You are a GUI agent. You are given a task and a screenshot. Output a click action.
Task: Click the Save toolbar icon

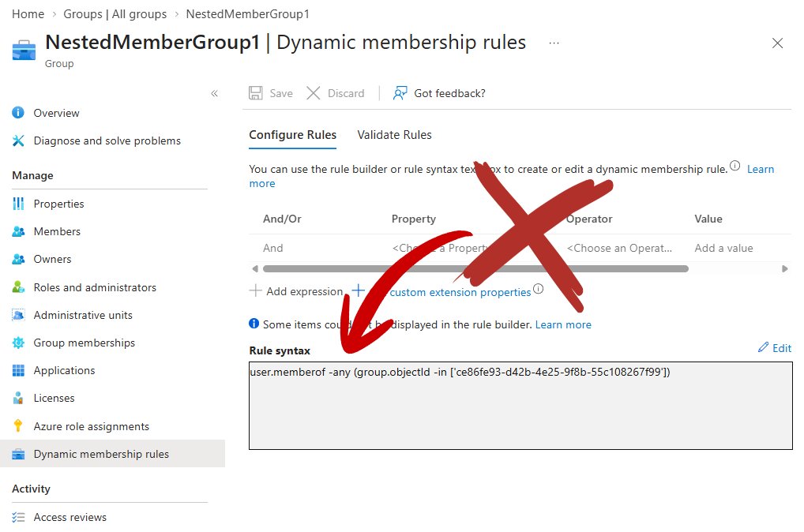click(x=256, y=93)
